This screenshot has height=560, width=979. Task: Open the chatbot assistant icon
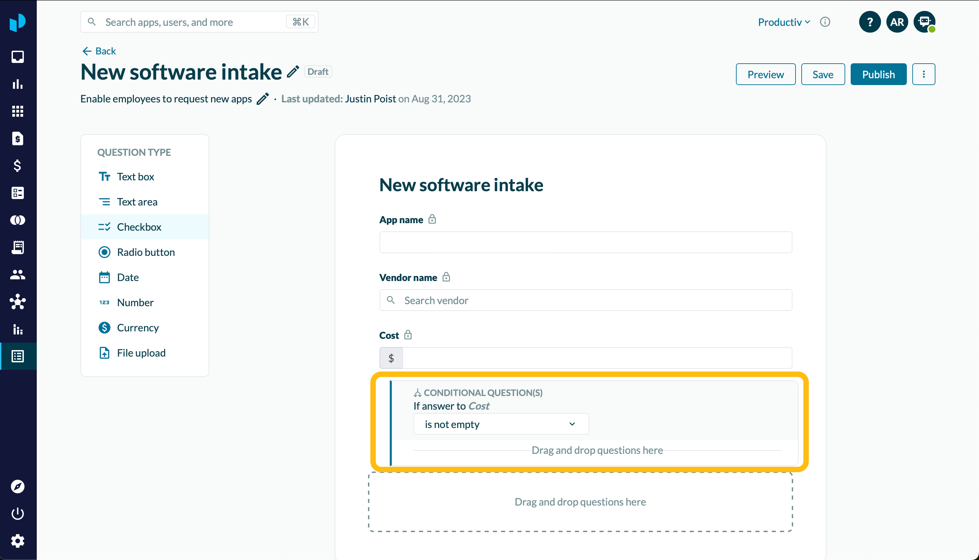pos(924,22)
